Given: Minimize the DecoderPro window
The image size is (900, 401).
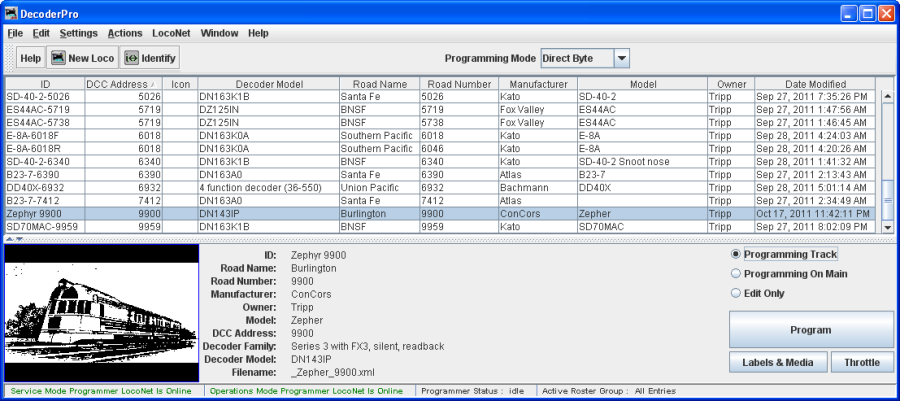Looking at the screenshot, I should coord(848,14).
